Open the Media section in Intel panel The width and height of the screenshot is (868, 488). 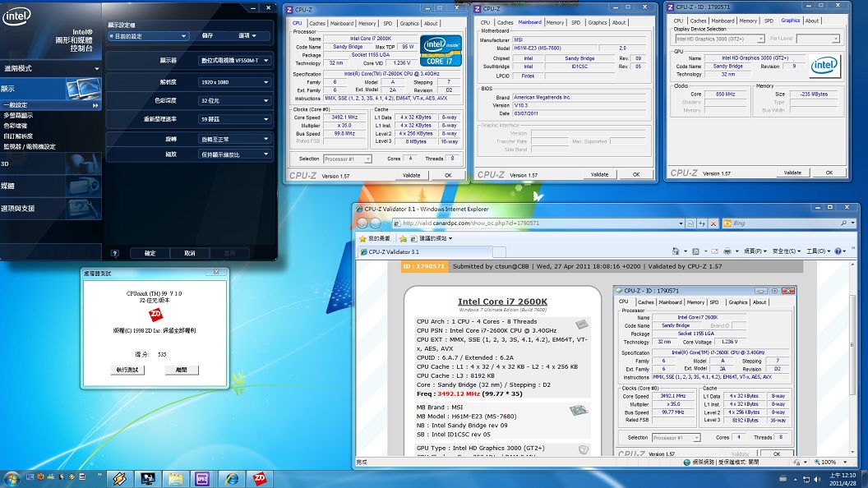click(x=50, y=186)
